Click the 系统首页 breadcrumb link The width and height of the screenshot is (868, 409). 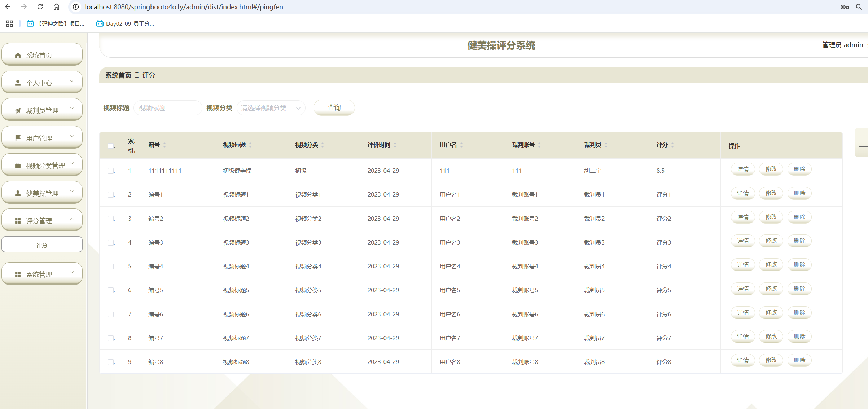coord(118,75)
